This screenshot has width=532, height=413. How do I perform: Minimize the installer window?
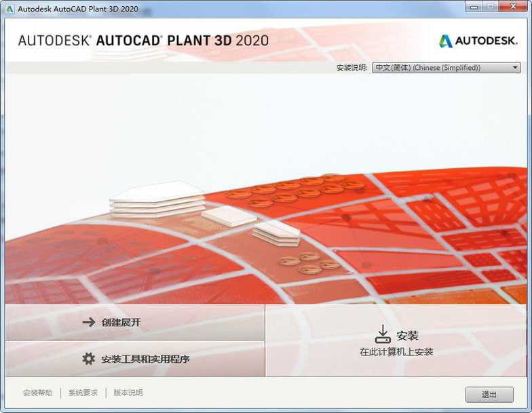pos(474,7)
